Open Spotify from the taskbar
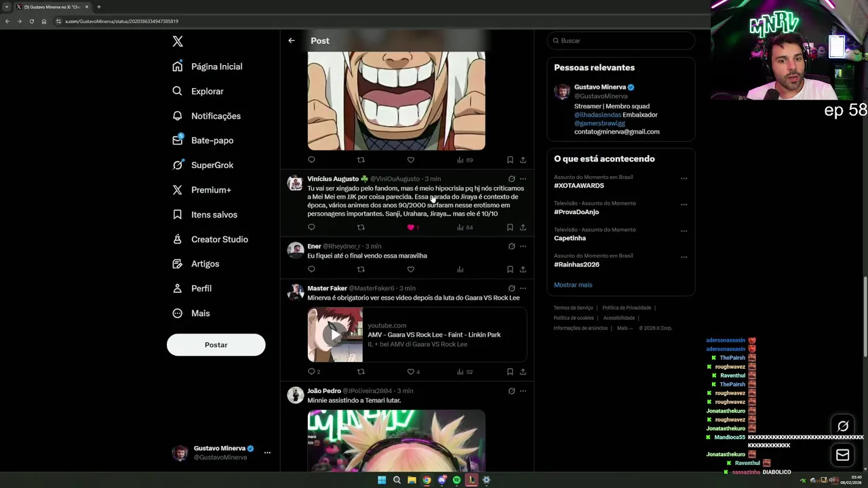The height and width of the screenshot is (488, 868). pos(456,480)
